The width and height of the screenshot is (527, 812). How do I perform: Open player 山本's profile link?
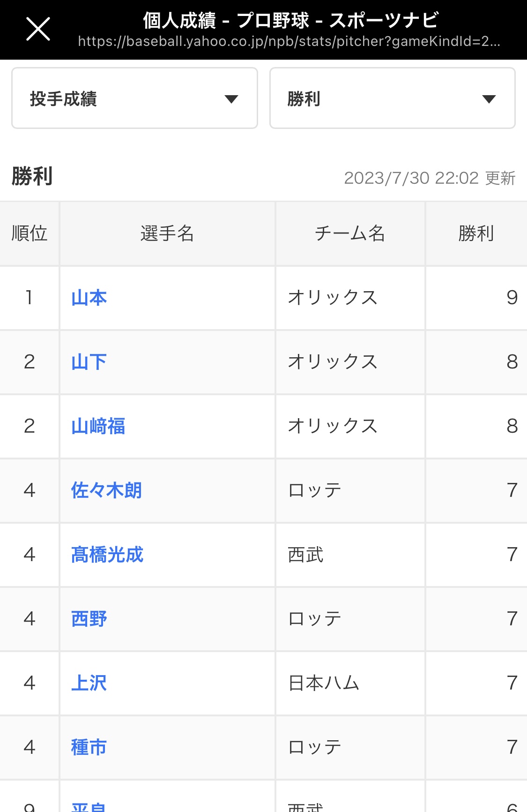(89, 298)
